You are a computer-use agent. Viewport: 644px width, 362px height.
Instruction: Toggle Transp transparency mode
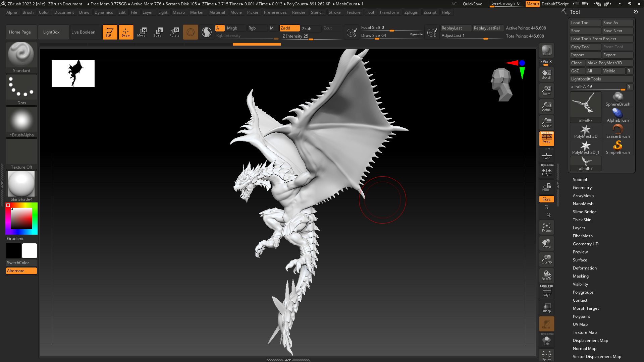[546, 307]
